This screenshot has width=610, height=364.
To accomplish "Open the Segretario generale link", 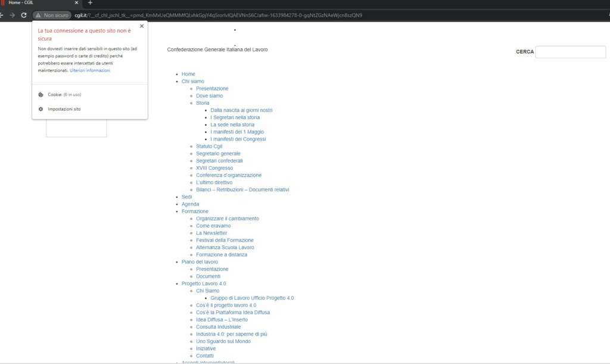I will pyautogui.click(x=218, y=154).
